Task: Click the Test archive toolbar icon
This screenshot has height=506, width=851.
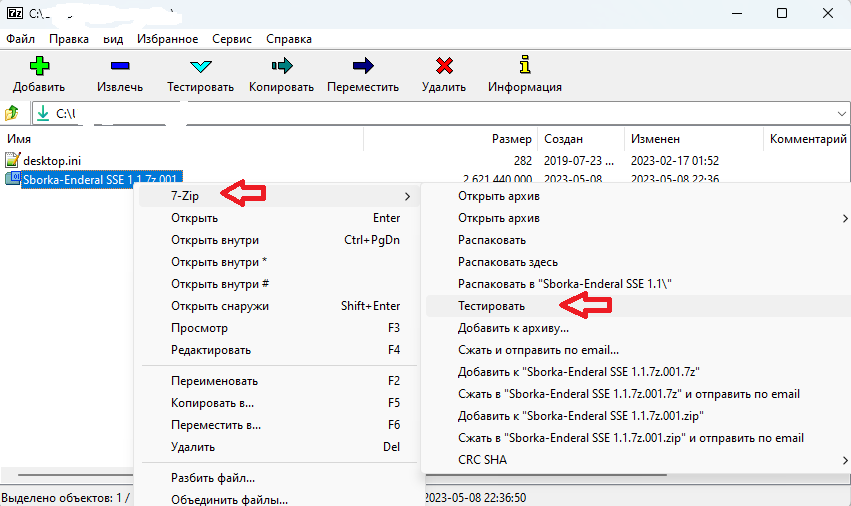Action: tap(200, 67)
